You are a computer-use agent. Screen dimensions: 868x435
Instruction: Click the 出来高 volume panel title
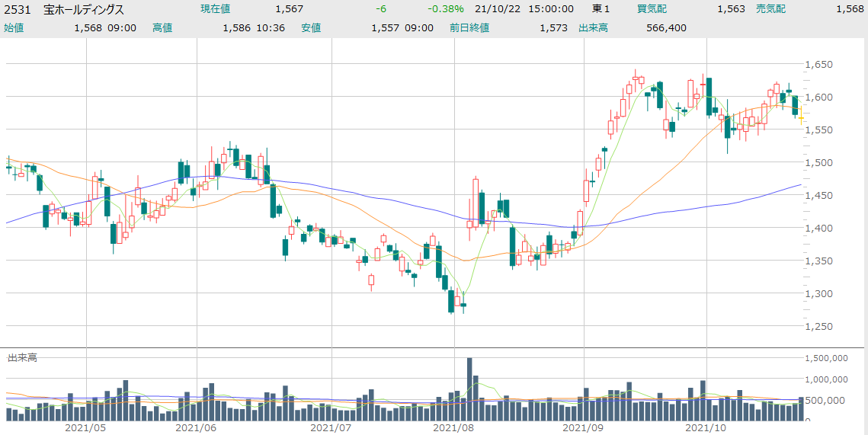22,357
